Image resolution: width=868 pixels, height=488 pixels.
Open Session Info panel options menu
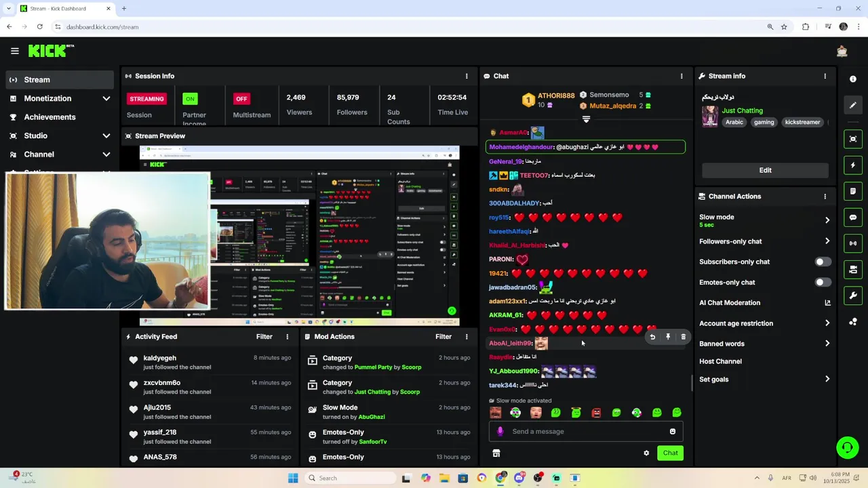tap(466, 76)
